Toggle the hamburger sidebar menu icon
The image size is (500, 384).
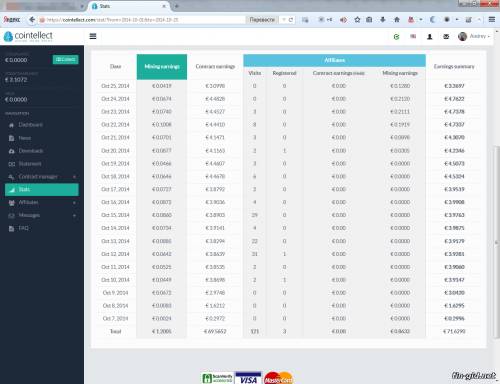pos(93,36)
